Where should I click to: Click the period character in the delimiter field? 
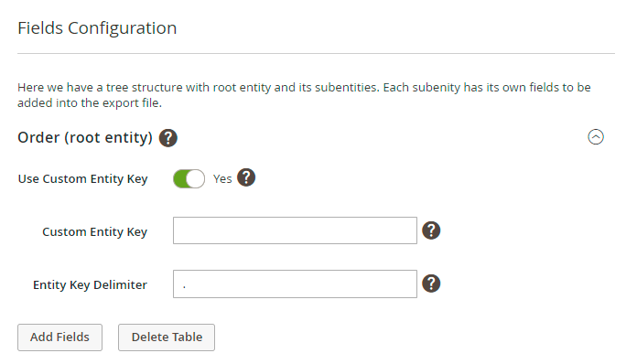(184, 286)
